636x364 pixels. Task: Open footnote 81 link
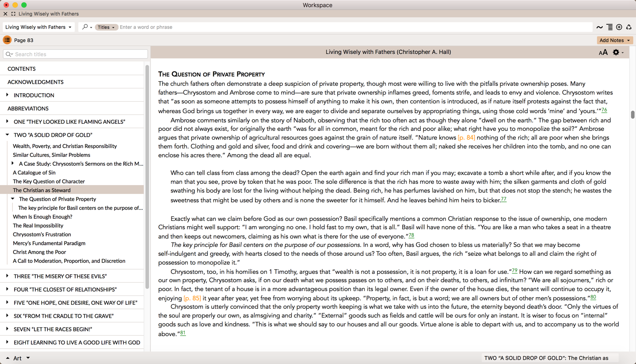pyautogui.click(x=183, y=333)
